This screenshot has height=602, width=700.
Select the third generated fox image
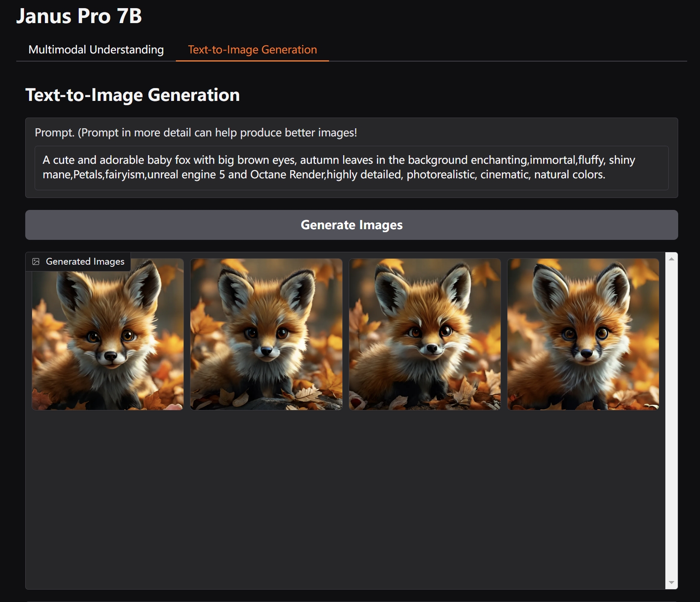(424, 334)
